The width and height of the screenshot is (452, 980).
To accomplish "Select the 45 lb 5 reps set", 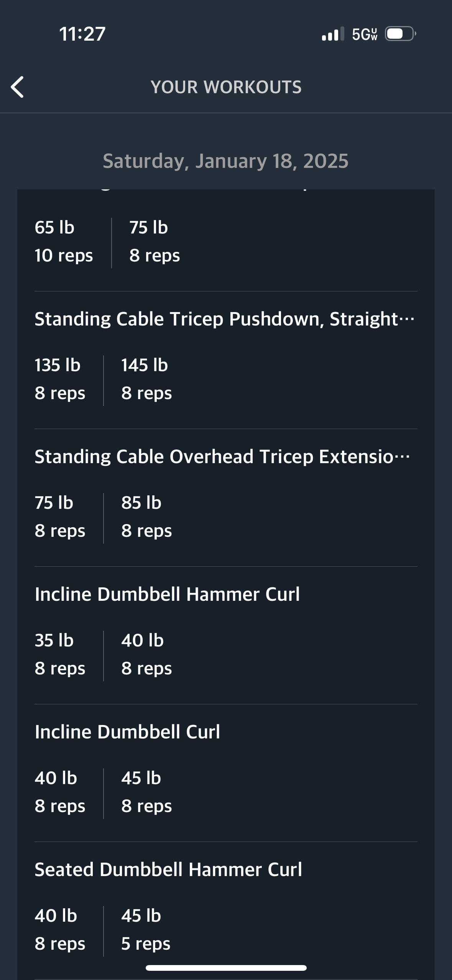I will pos(146,930).
